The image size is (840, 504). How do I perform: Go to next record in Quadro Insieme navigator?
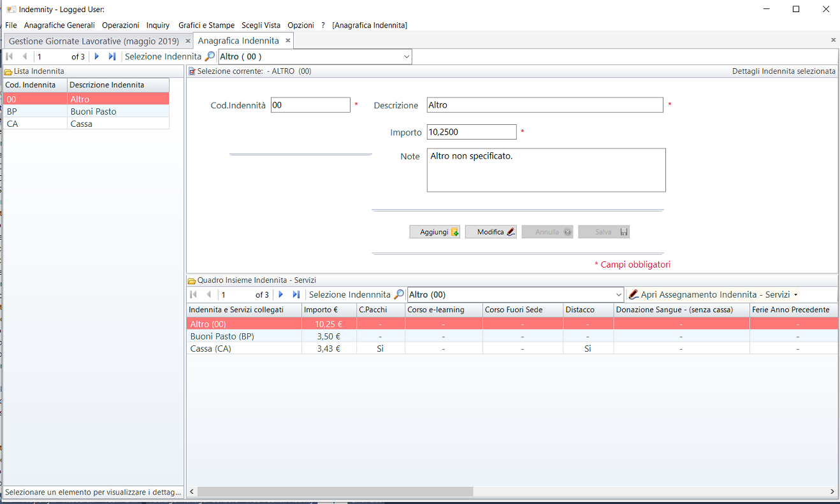point(280,294)
